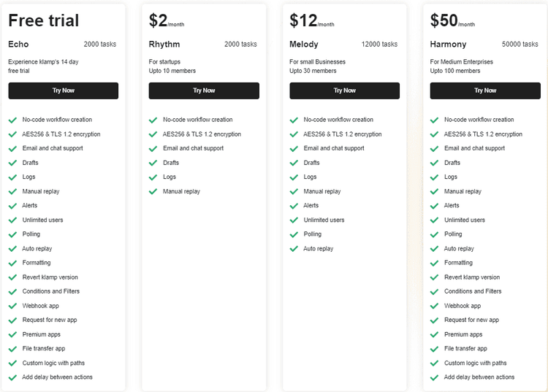
Task: Click 'Formatting' text in Harmony card
Action: point(458,263)
